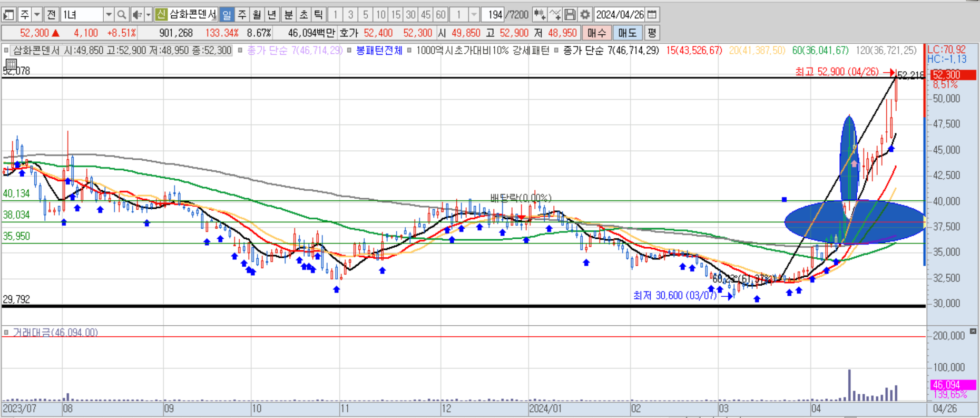Open the stock search magnifier
This screenshot has height=418, width=980.
pyautogui.click(x=121, y=15)
